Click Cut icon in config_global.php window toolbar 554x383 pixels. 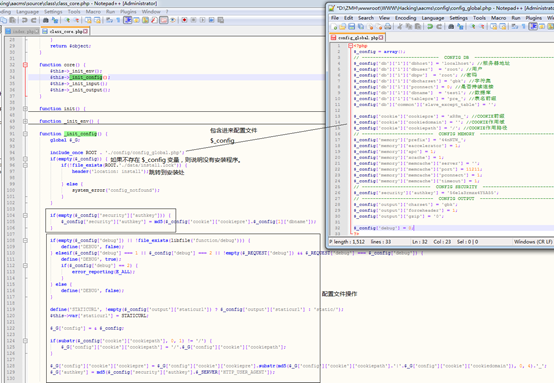tap(400, 26)
